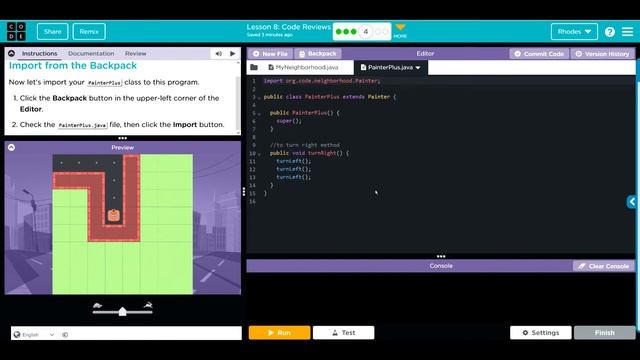640x360 pixels.
Task: Fold the class at line 3
Action: pyautogui.click(x=259, y=98)
